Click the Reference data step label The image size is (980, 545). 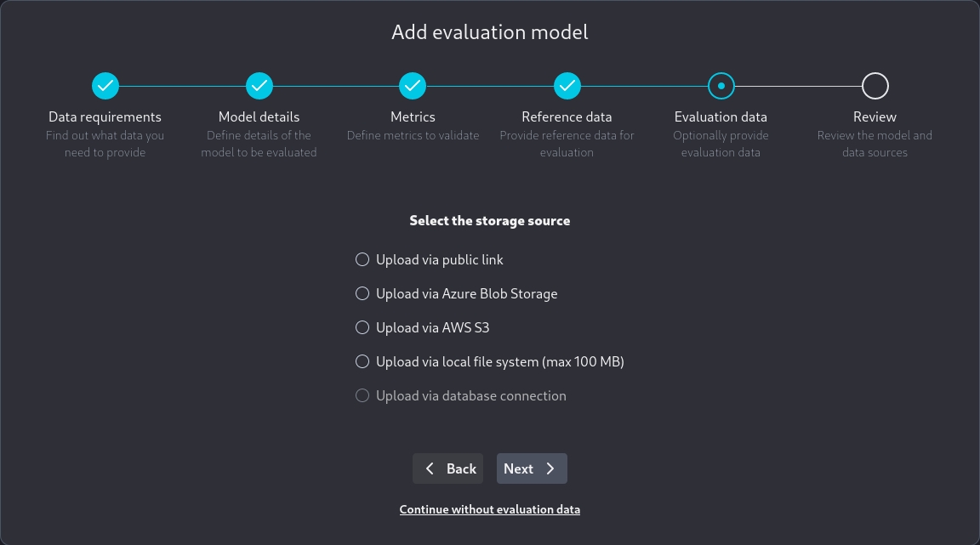[567, 116]
